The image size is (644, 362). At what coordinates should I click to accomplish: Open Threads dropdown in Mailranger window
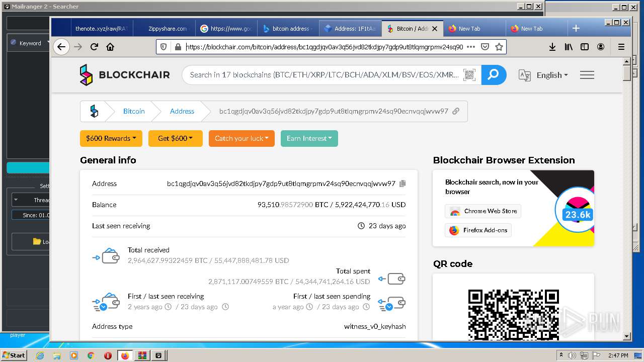point(31,200)
